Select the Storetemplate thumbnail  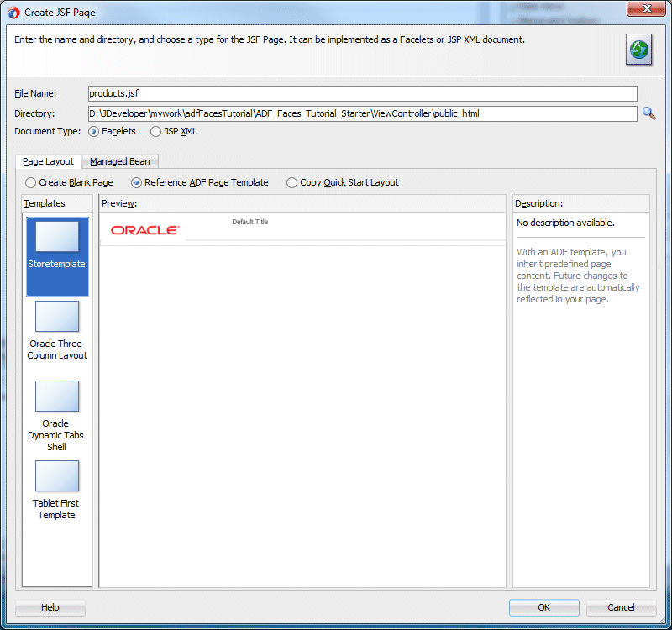(x=57, y=256)
